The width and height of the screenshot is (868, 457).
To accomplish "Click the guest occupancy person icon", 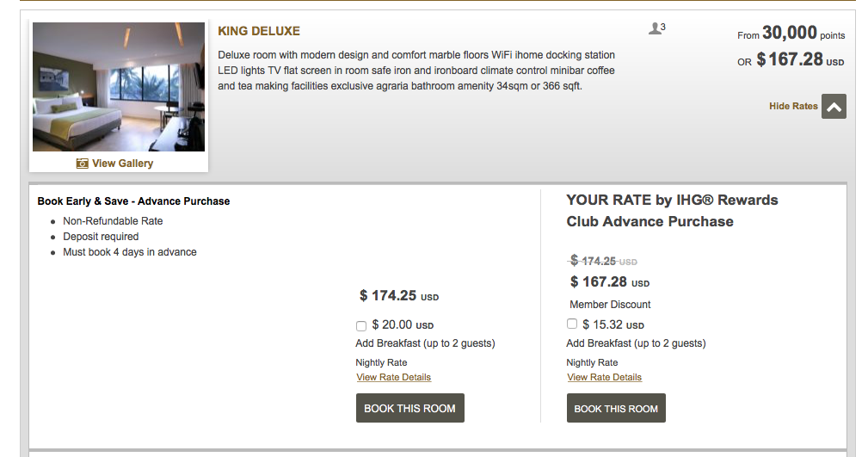I will pos(656,29).
